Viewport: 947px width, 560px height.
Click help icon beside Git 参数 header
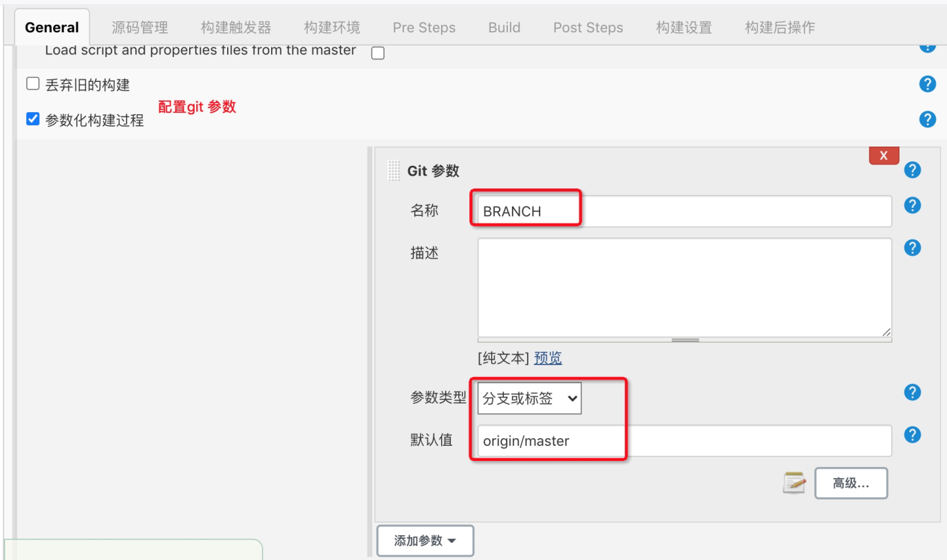click(x=912, y=170)
